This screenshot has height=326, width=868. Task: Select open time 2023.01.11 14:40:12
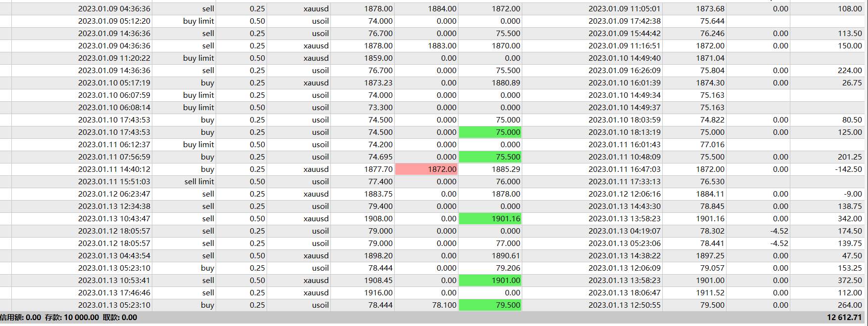(114, 169)
